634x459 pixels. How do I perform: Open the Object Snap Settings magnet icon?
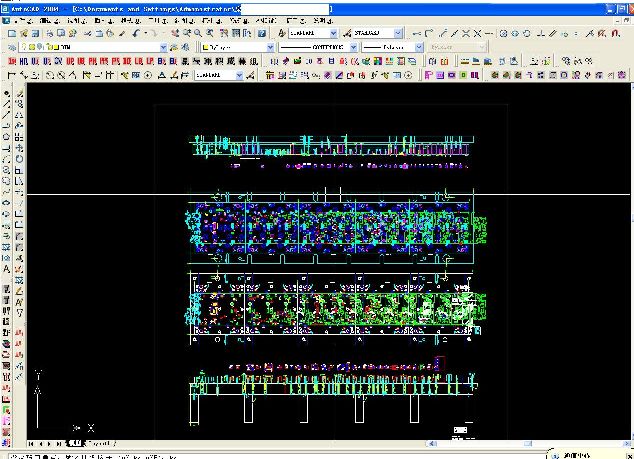(x=615, y=34)
